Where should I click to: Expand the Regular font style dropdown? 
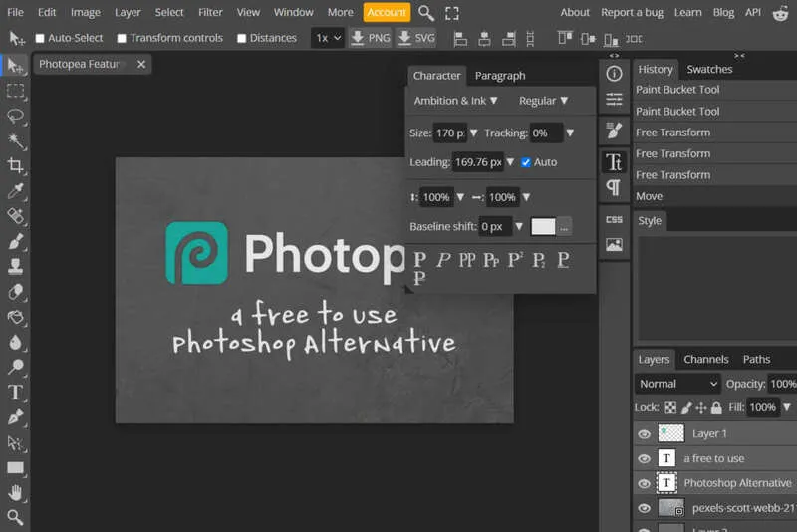pos(543,101)
